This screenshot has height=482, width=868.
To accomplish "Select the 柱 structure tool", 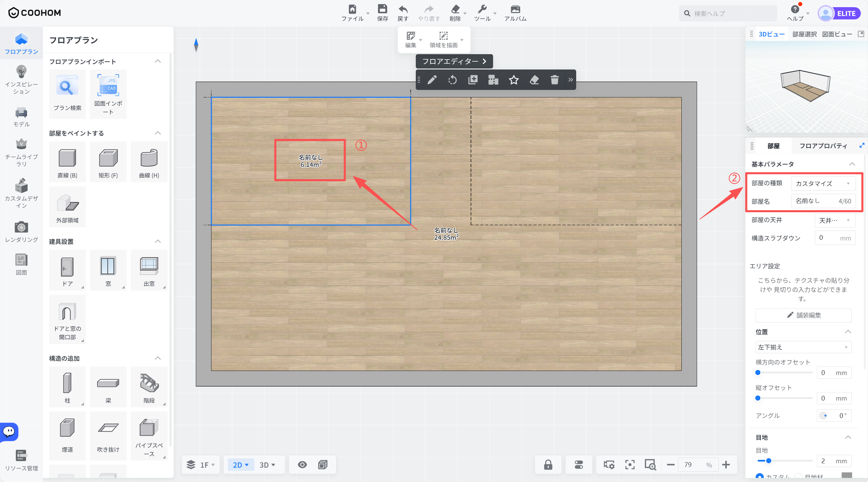I will coord(67,387).
